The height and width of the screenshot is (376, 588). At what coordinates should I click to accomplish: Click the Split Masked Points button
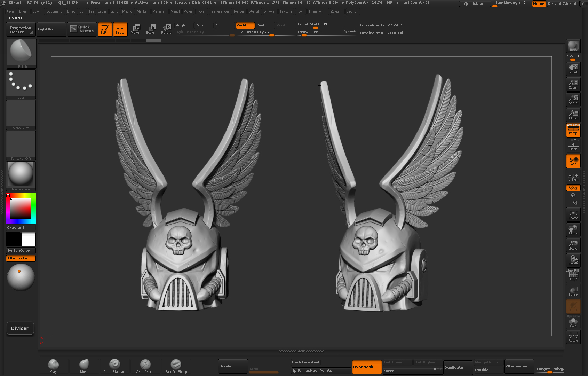tap(321, 371)
